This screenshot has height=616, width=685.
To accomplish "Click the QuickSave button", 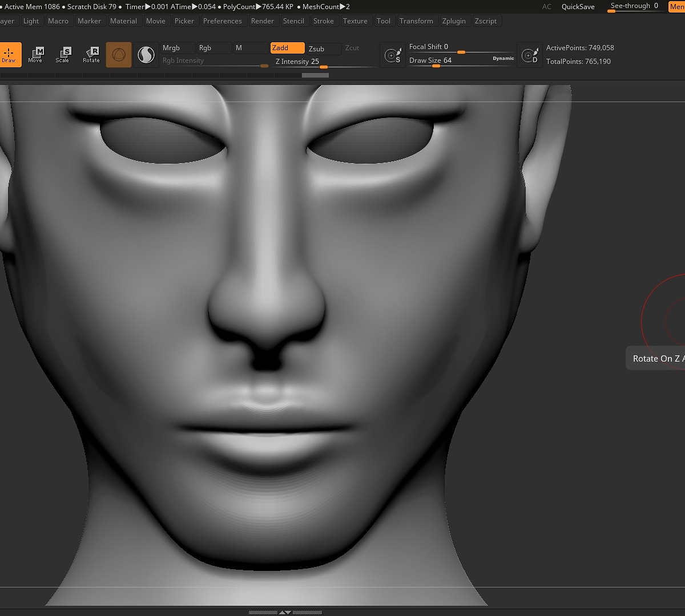I will pyautogui.click(x=578, y=7).
